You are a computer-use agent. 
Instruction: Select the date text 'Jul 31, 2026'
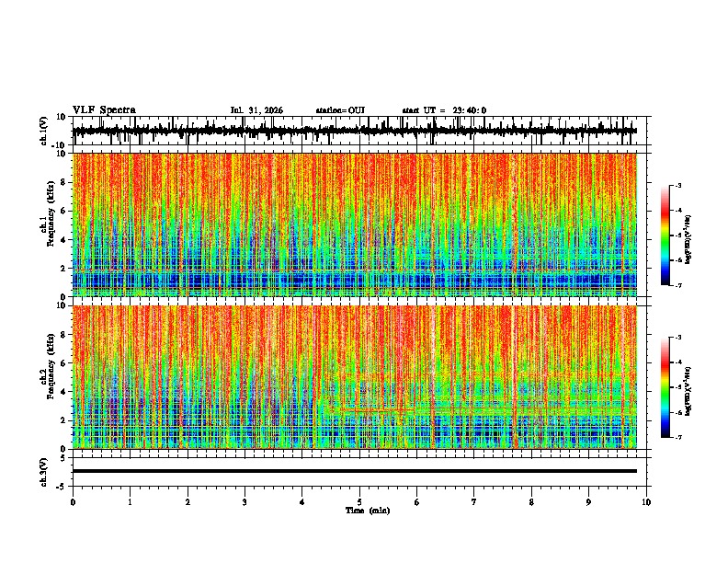point(256,110)
